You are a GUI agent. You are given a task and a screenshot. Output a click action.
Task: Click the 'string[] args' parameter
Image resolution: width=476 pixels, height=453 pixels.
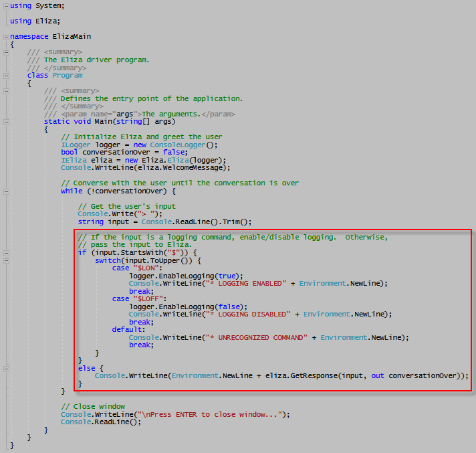[x=144, y=122]
